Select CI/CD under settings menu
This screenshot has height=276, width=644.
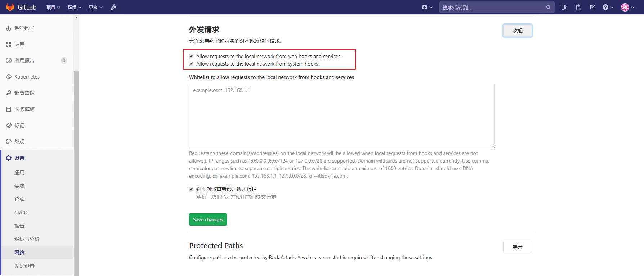tap(21, 213)
